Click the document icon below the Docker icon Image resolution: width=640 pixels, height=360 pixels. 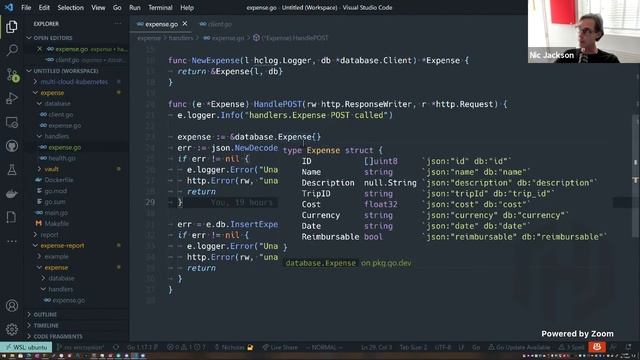pos(12,217)
